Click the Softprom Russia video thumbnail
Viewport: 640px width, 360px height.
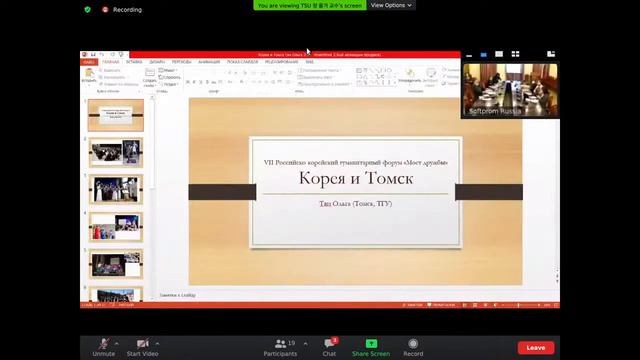510,90
